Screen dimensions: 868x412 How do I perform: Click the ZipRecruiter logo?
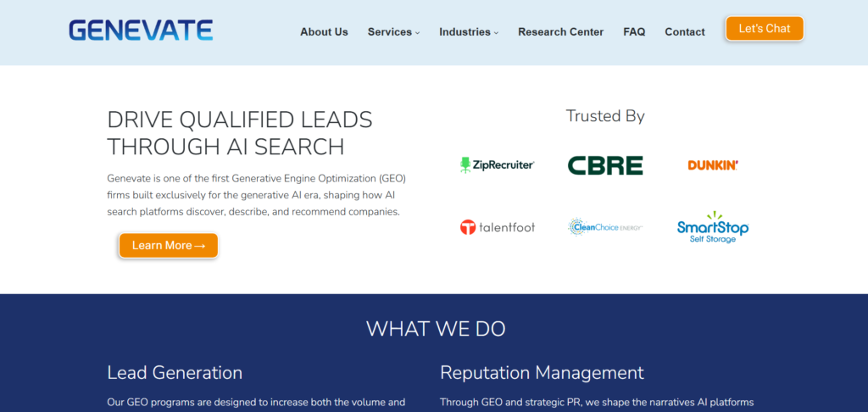click(x=497, y=165)
